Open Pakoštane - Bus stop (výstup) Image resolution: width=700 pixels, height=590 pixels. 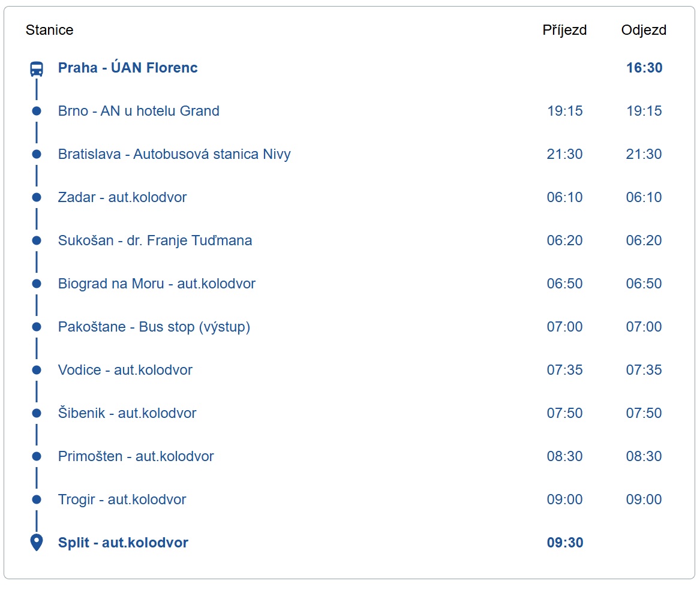(154, 327)
